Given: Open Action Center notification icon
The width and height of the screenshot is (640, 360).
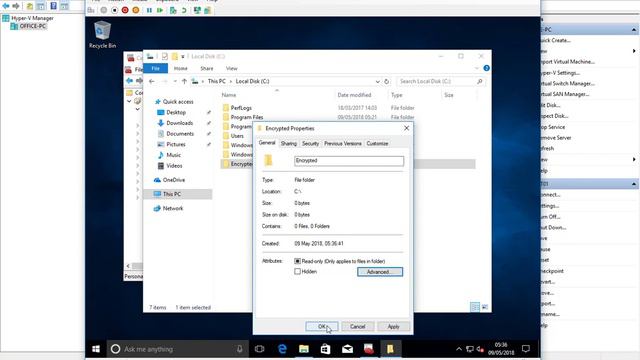Looking at the screenshot, I should tap(526, 349).
